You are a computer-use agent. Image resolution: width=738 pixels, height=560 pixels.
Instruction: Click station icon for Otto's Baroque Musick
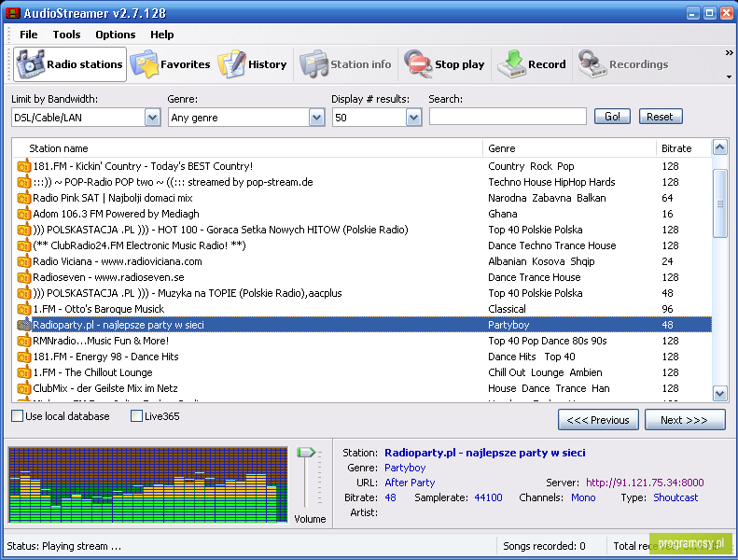click(23, 309)
